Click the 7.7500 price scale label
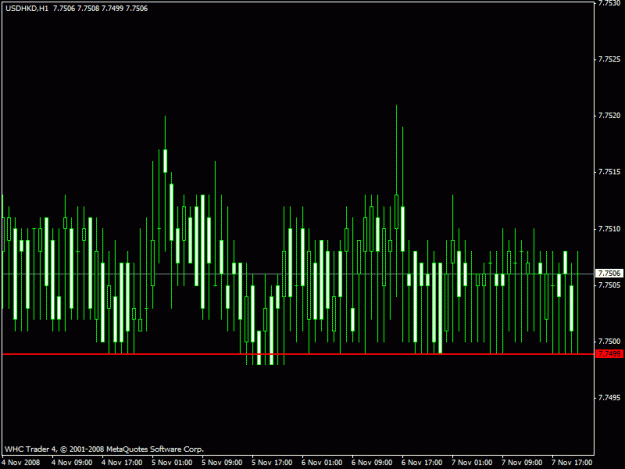Viewport: 625px width, 469px height. [609, 341]
